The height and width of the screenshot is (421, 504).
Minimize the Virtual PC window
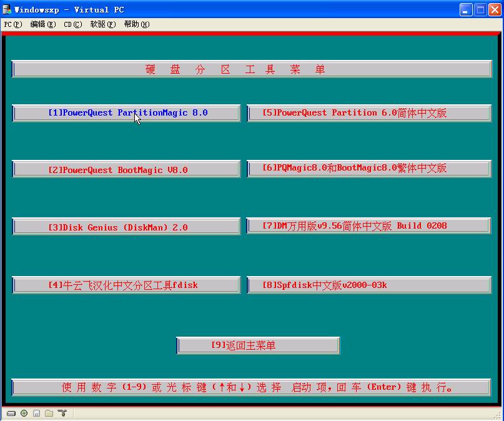tap(466, 9)
